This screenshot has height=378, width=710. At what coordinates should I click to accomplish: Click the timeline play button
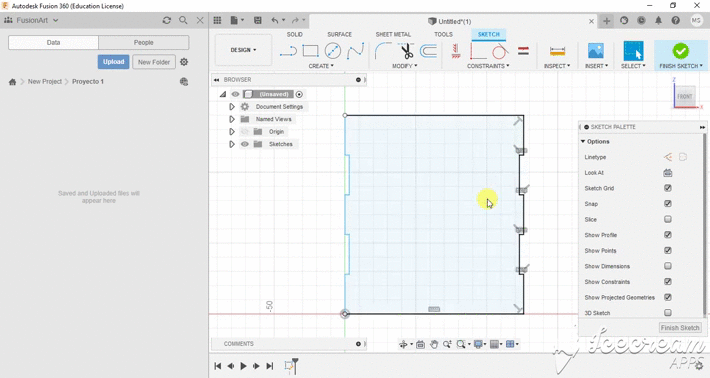click(x=244, y=366)
